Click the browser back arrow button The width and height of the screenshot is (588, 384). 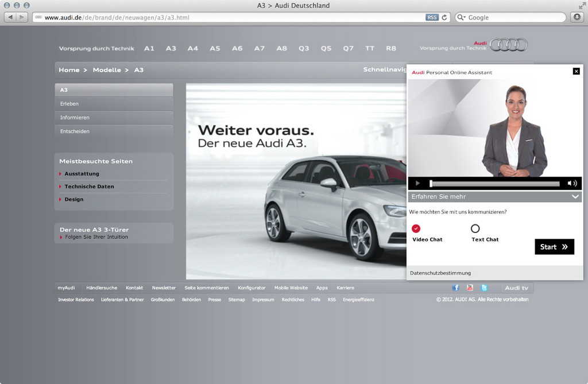[x=10, y=17]
